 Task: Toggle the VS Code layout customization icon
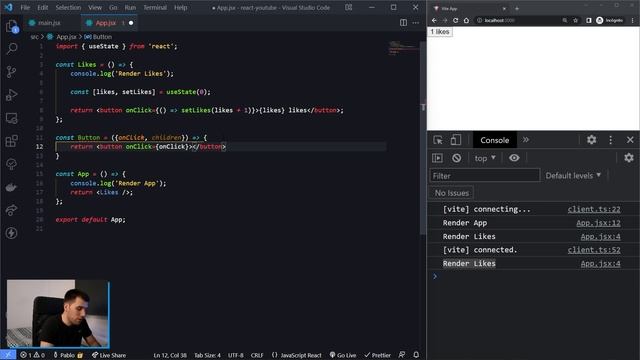click(349, 7)
